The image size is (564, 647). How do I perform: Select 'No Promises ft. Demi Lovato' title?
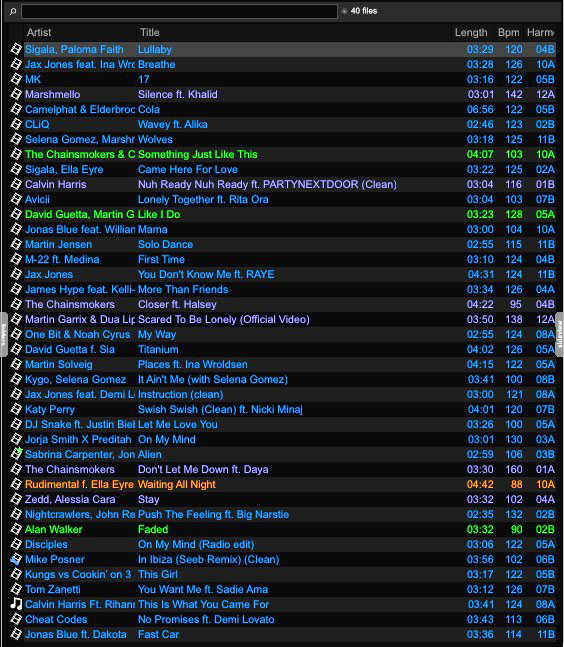pyautogui.click(x=206, y=619)
